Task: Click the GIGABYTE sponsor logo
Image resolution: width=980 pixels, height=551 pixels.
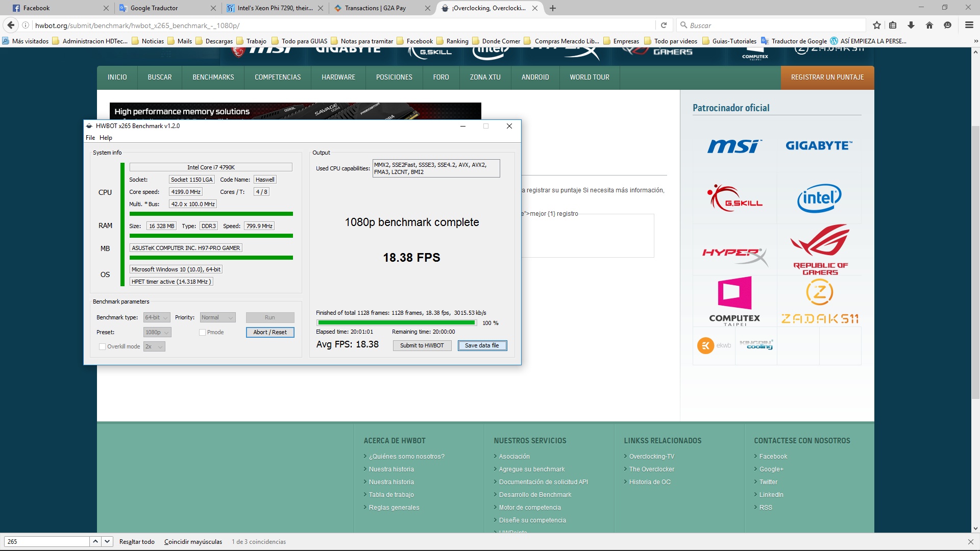Action: [x=819, y=146]
